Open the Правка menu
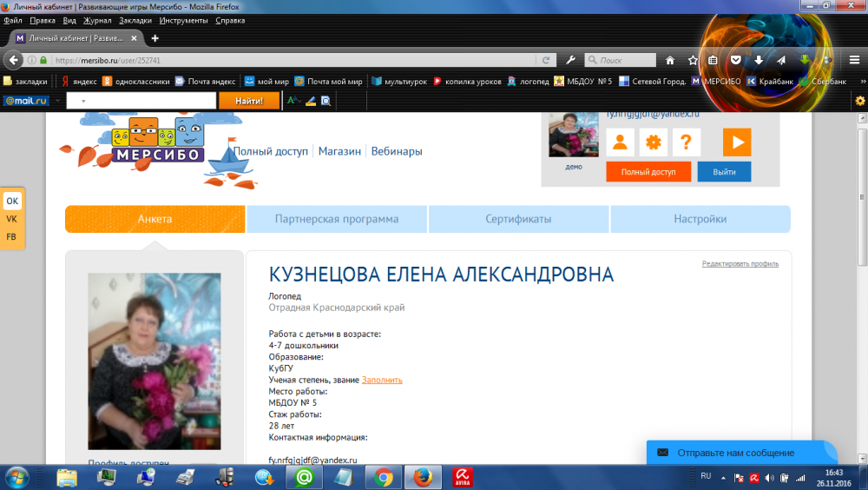This screenshot has height=490, width=868. click(43, 21)
